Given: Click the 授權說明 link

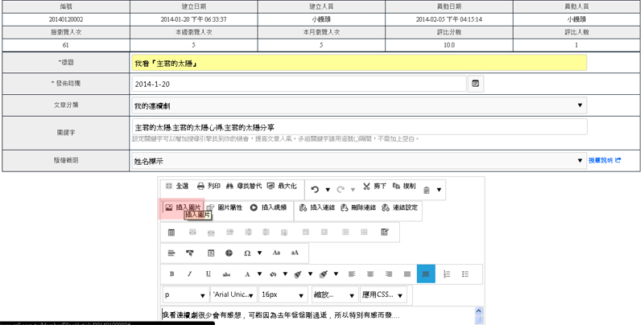Looking at the screenshot, I should tap(605, 160).
